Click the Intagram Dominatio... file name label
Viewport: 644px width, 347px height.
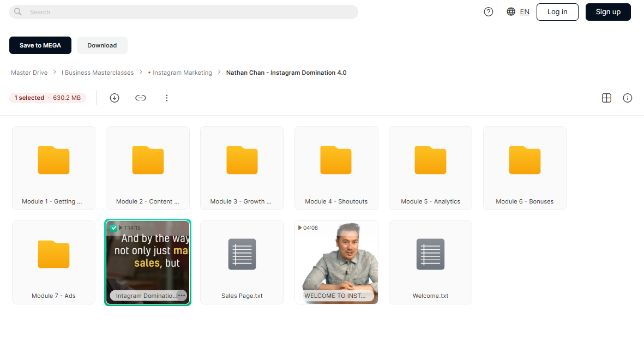pyautogui.click(x=146, y=296)
